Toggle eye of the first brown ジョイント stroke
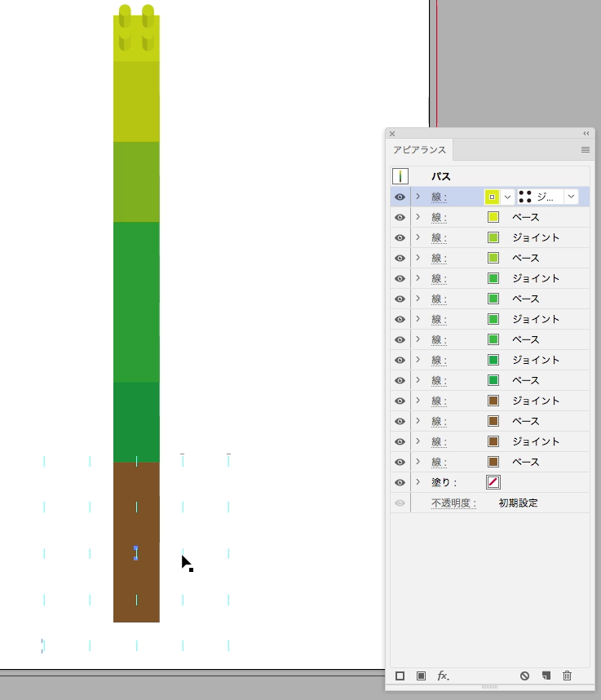601x700 pixels. point(400,401)
